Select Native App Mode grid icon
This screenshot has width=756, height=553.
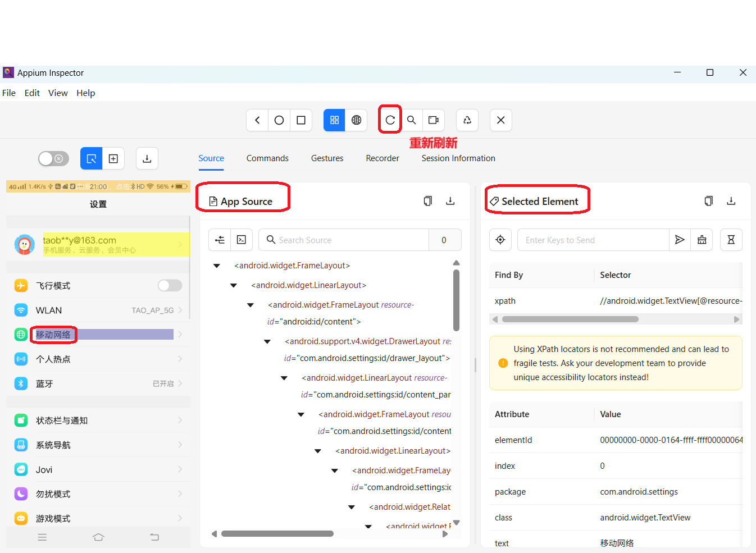[x=334, y=120]
